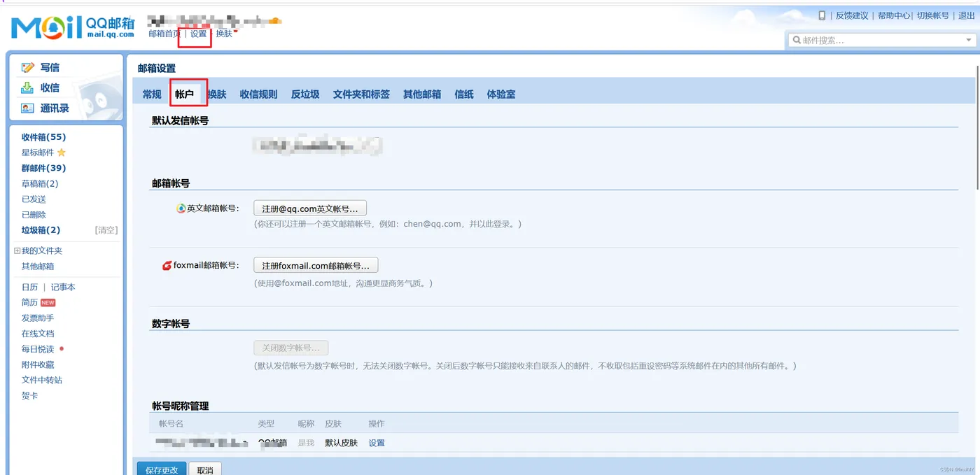Image resolution: width=980 pixels, height=475 pixels.
Task: Open 文件中转站 in the sidebar
Action: [x=42, y=380]
